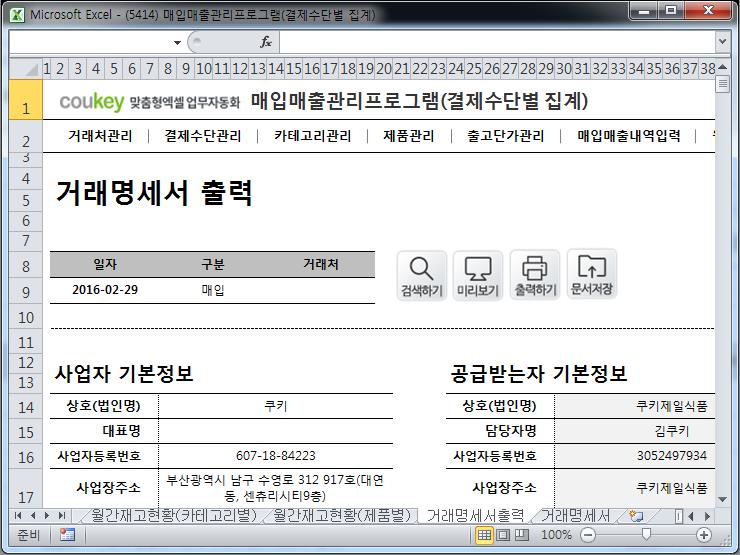Click the Name Box field

coord(90,42)
